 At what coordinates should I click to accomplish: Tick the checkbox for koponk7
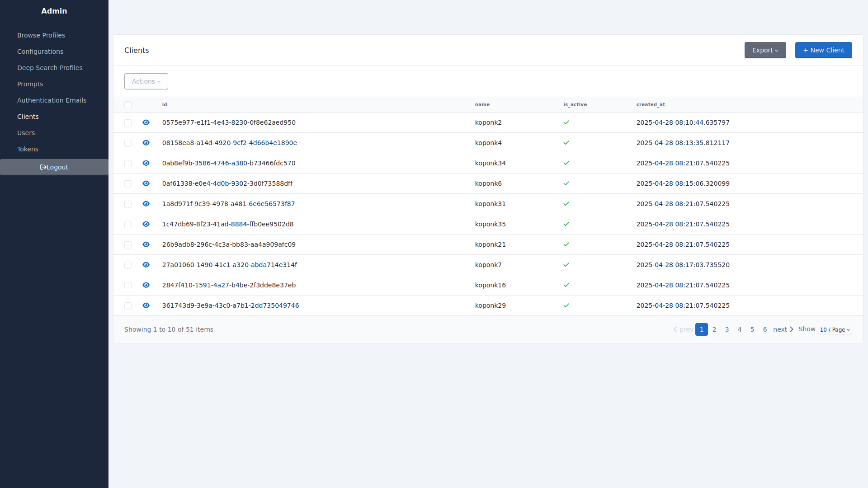coord(128,265)
